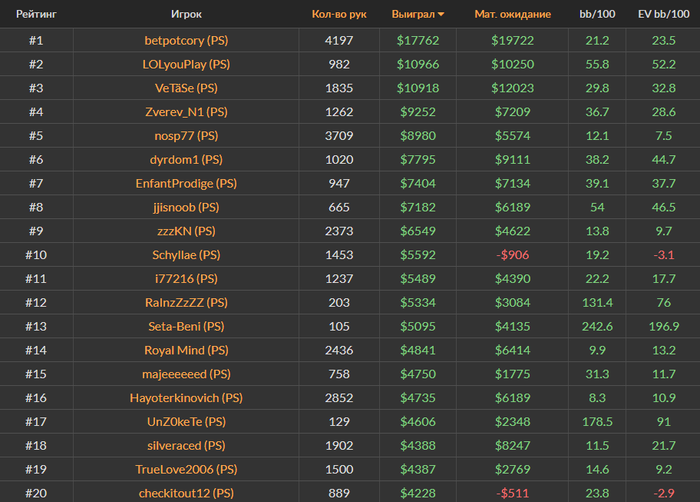Screen dimensions: 700x502
Task: Open nosp77 (PS) player page
Action: pos(187,136)
